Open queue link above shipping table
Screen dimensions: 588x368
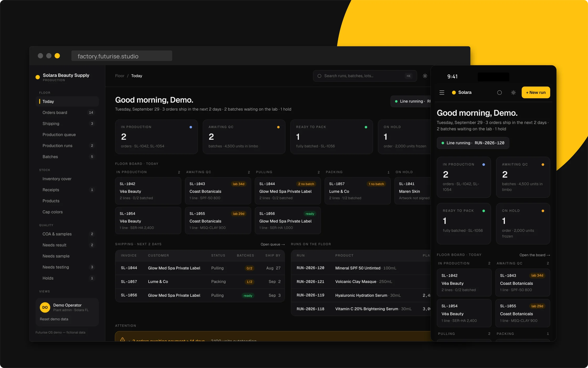pos(272,244)
